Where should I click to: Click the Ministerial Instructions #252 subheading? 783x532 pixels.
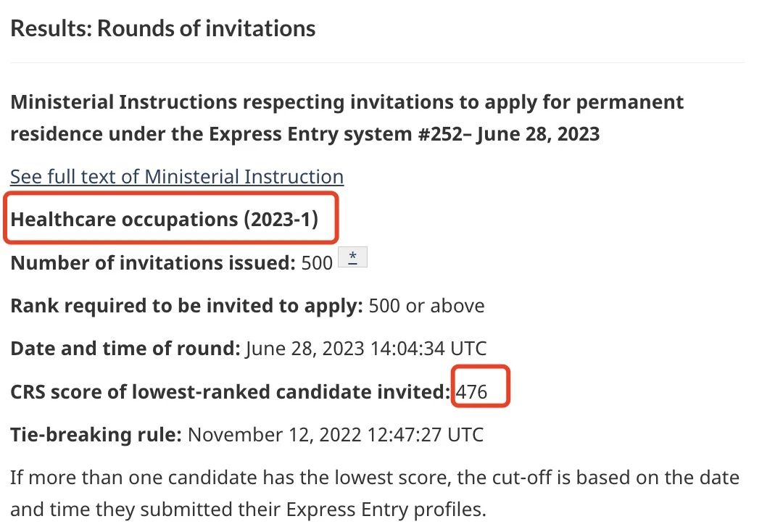(347, 117)
